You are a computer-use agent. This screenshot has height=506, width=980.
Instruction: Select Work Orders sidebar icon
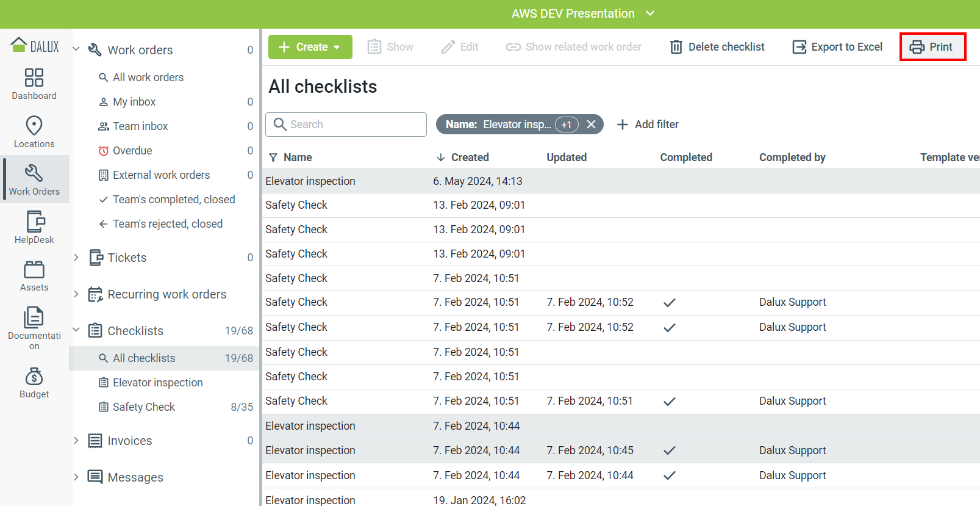tap(34, 179)
